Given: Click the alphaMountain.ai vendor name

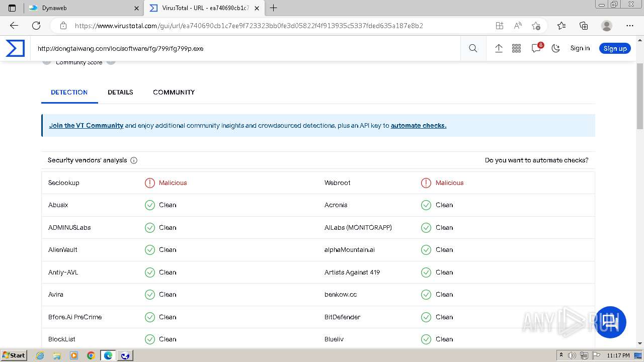Looking at the screenshot, I should [x=350, y=250].
